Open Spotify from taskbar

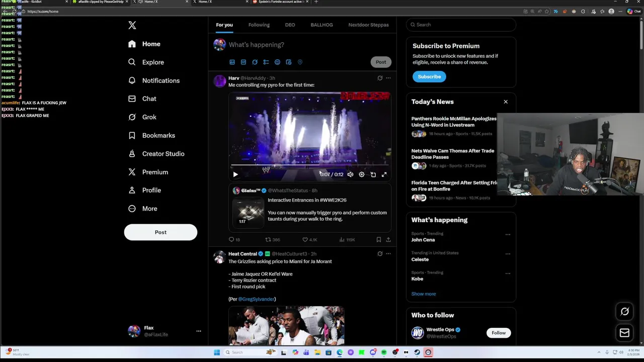click(384, 352)
